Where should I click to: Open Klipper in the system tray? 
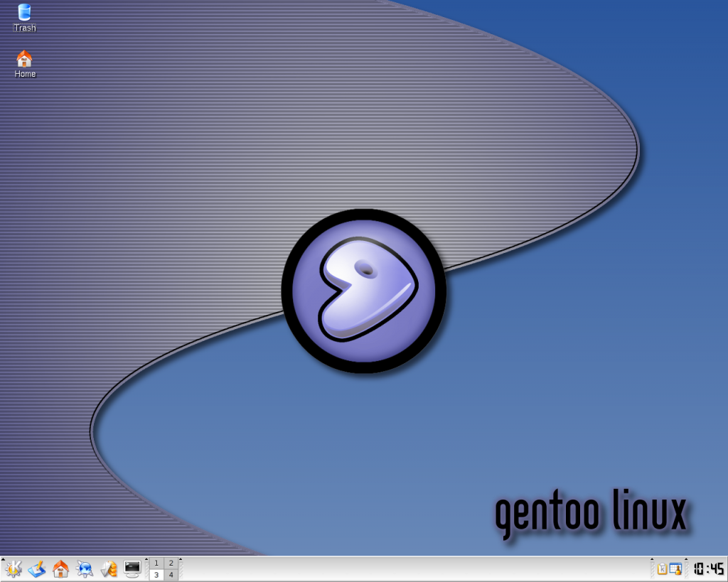point(663,569)
